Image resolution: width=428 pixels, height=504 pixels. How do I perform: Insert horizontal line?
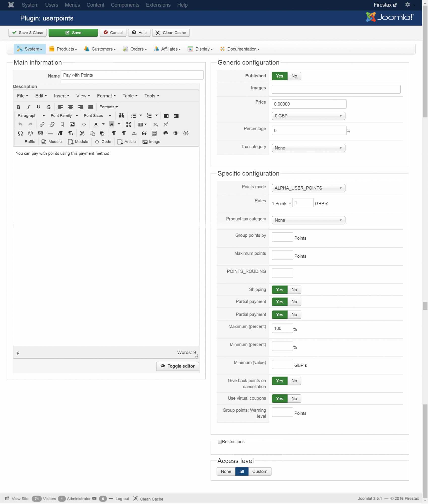click(50, 133)
